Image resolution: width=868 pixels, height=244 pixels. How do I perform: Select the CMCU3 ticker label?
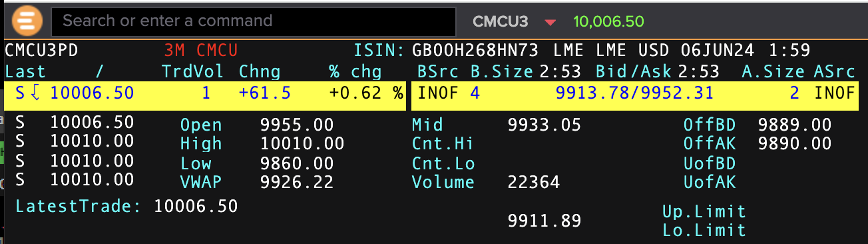pos(501,21)
